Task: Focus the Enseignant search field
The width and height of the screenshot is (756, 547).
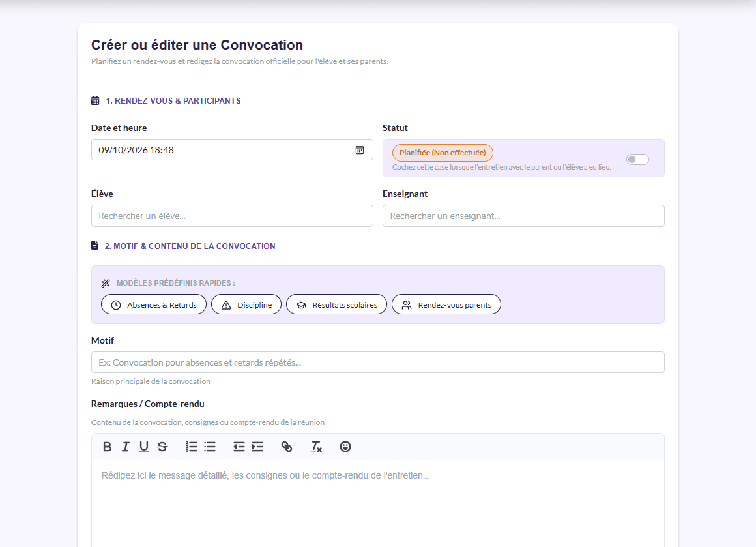Action: pos(523,216)
